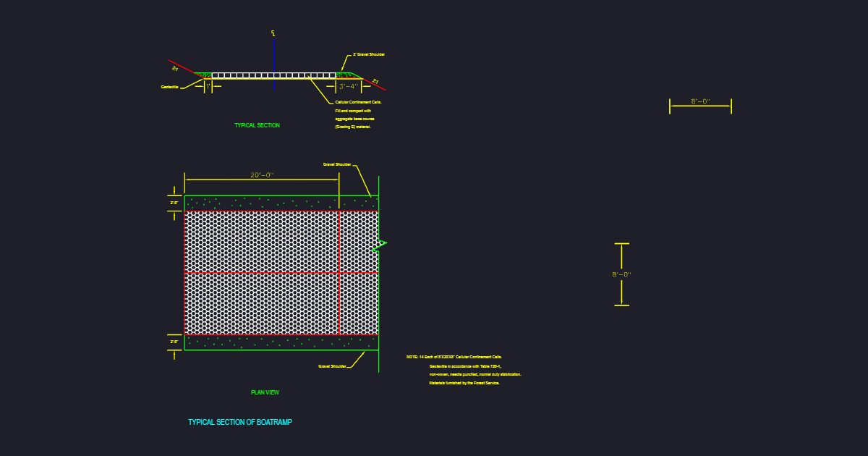This screenshot has height=456, width=868.
Task: Click the "Geotextile" leader label
Action: [169, 87]
